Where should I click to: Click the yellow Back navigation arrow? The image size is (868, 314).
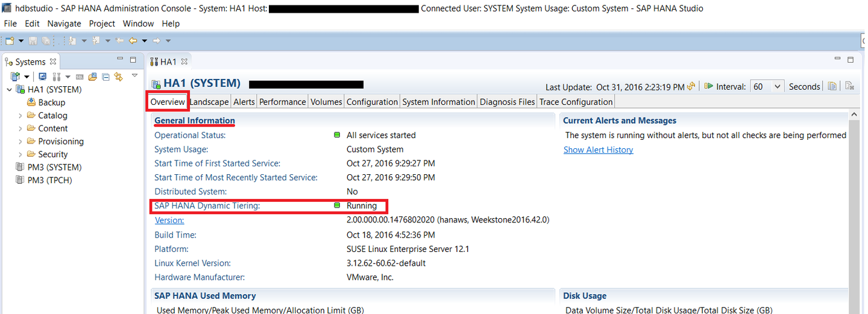133,41
